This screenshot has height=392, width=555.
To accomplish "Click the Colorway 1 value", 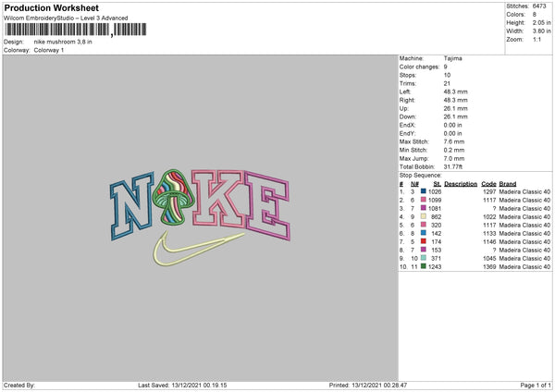I will [51, 49].
